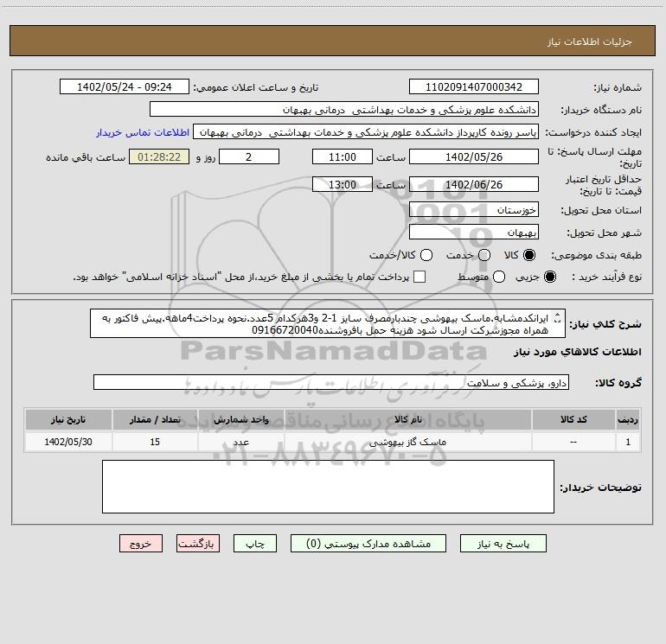Screen dimensions: 666x644
Task: Toggle the اسناد خزانه اسلامی payment checkbox
Action: pos(419,277)
